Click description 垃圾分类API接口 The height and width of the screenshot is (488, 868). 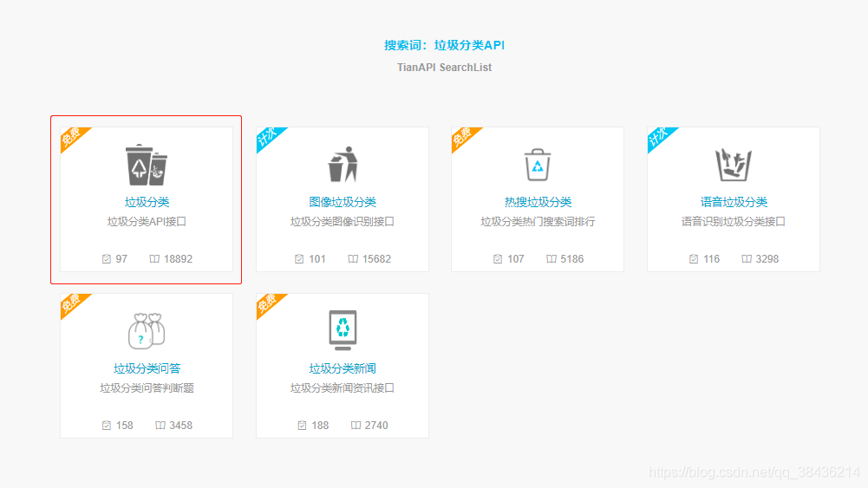[x=147, y=222]
